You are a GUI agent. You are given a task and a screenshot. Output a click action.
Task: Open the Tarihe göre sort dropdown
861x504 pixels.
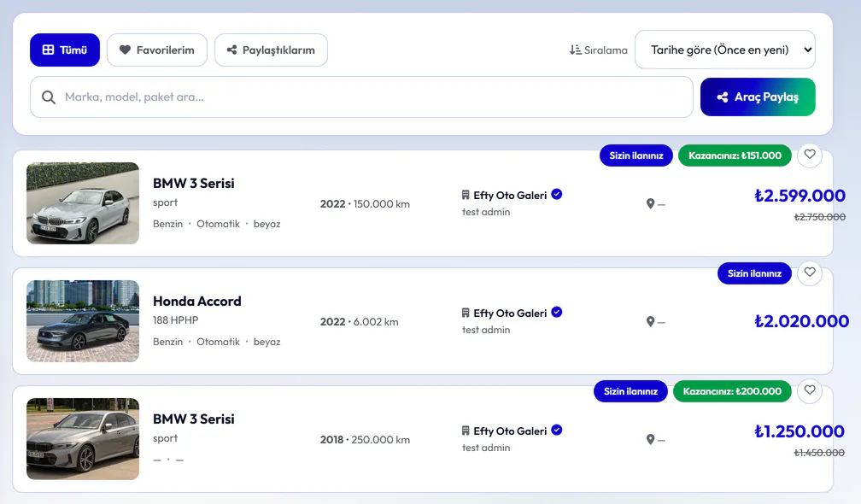[x=725, y=50]
